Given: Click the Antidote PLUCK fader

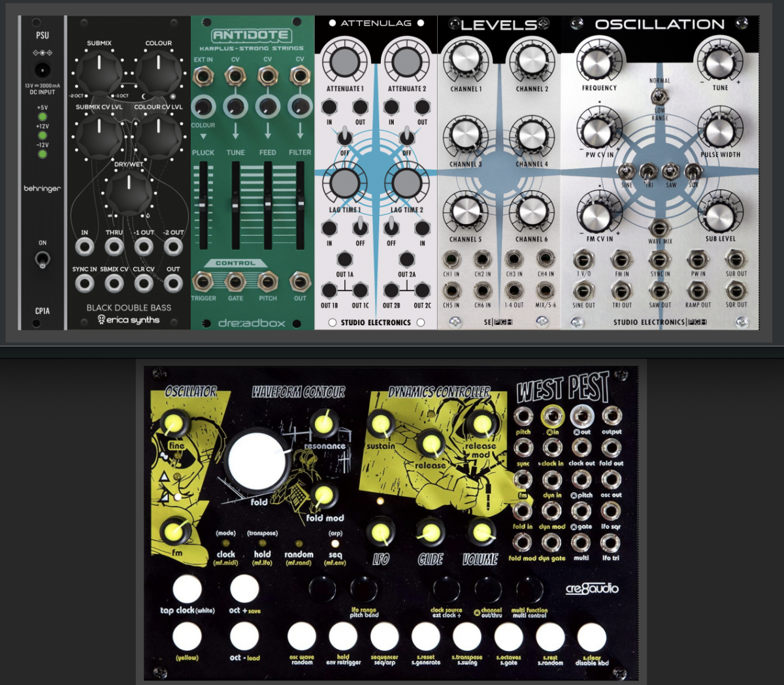Looking at the screenshot, I should [x=203, y=205].
